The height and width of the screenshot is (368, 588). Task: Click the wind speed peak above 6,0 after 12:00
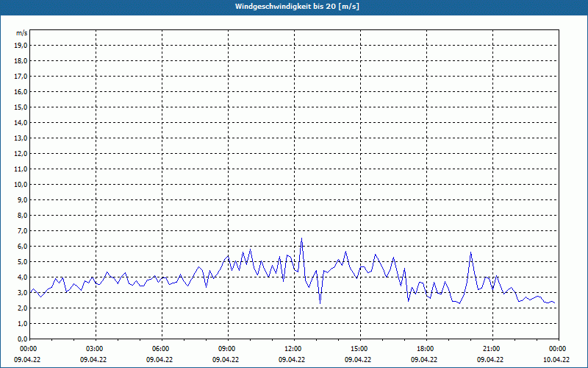(x=301, y=238)
